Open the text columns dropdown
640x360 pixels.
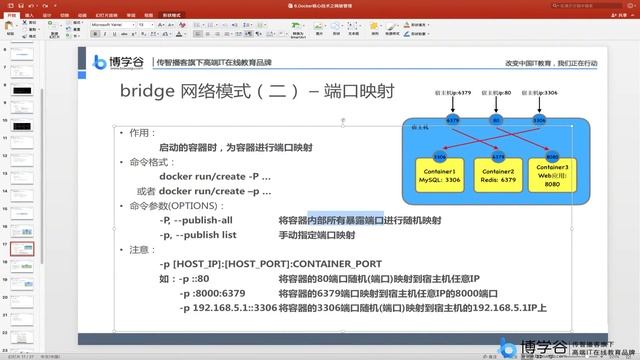(x=261, y=25)
